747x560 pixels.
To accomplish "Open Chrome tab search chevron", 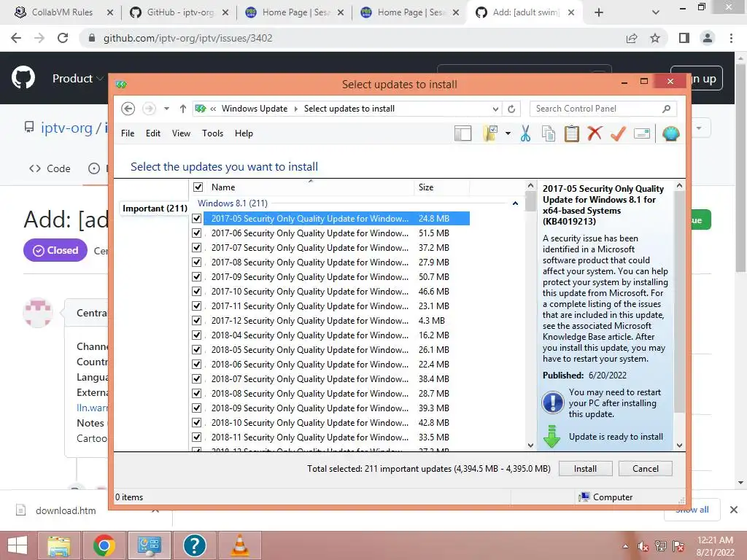I will pyautogui.click(x=656, y=12).
